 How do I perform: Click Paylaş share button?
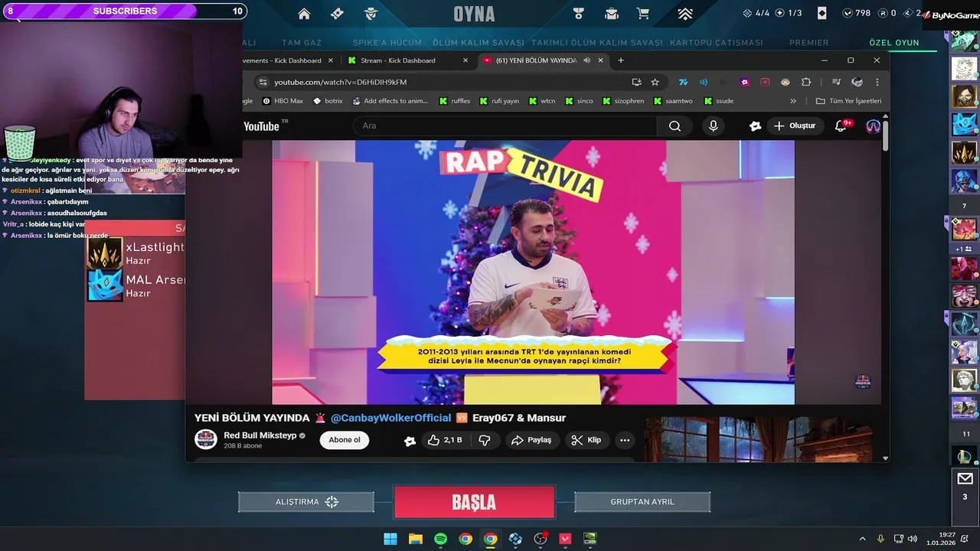(531, 440)
